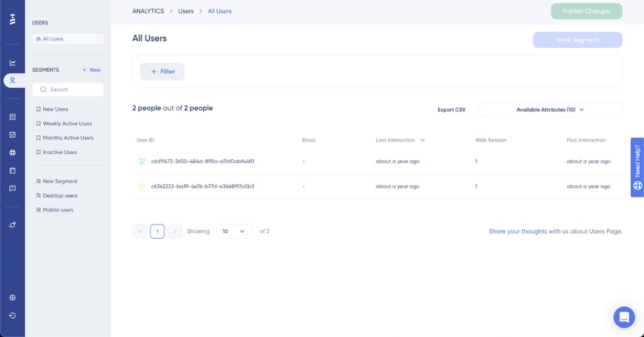Sort by the Last Interaction column arrow
644x337 pixels.
click(x=422, y=140)
